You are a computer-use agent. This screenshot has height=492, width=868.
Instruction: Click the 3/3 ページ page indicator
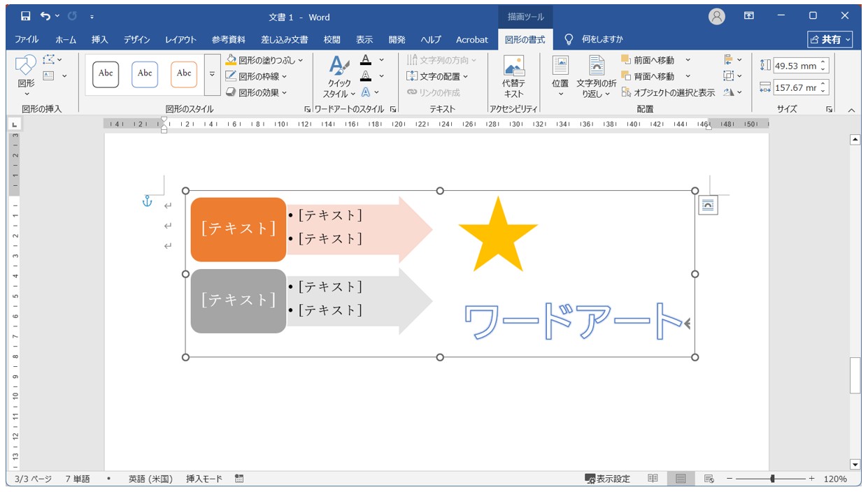tap(32, 479)
